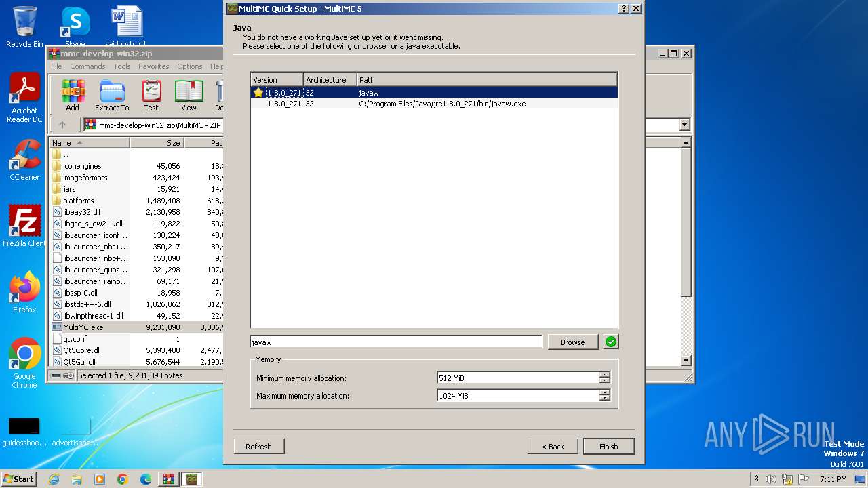Open WinRAR File menu
This screenshot has width=868, height=488.
pyautogui.click(x=56, y=66)
